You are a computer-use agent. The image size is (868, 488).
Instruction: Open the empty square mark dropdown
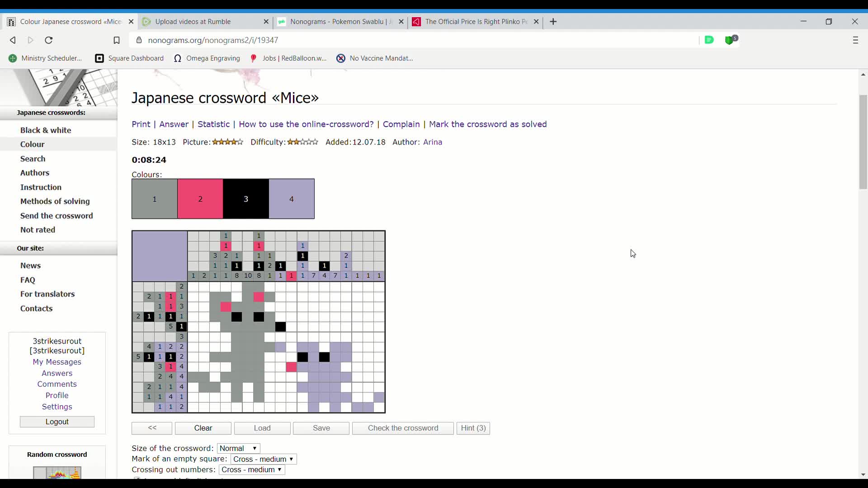point(263,459)
